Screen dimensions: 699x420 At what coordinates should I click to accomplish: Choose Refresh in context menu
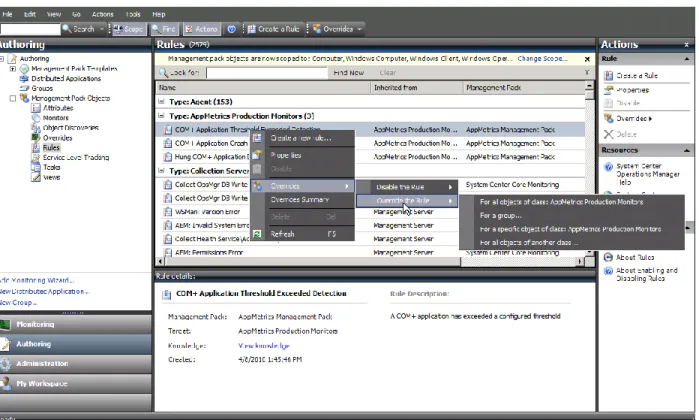pyautogui.click(x=303, y=234)
